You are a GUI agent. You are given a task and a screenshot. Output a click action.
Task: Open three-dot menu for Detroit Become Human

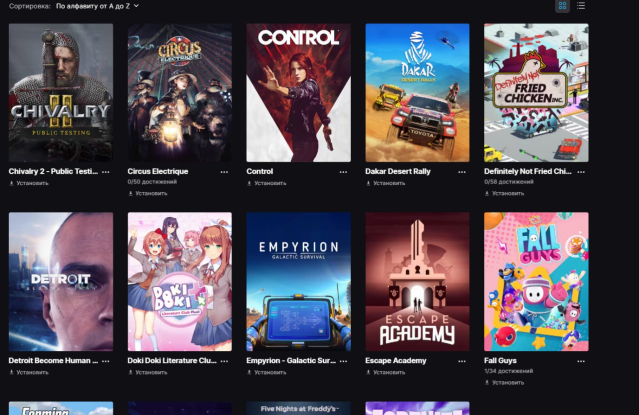tap(106, 361)
